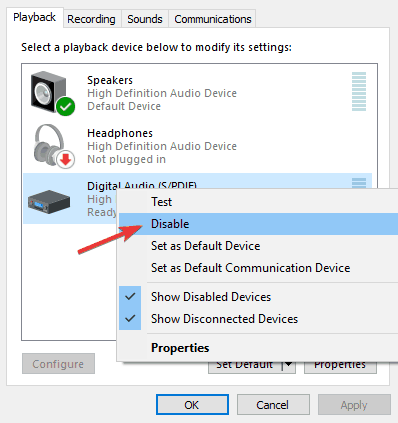The height and width of the screenshot is (423, 398).
Task: Click the red not-plugged-in arrow badge on Headphones
Action: (66, 159)
